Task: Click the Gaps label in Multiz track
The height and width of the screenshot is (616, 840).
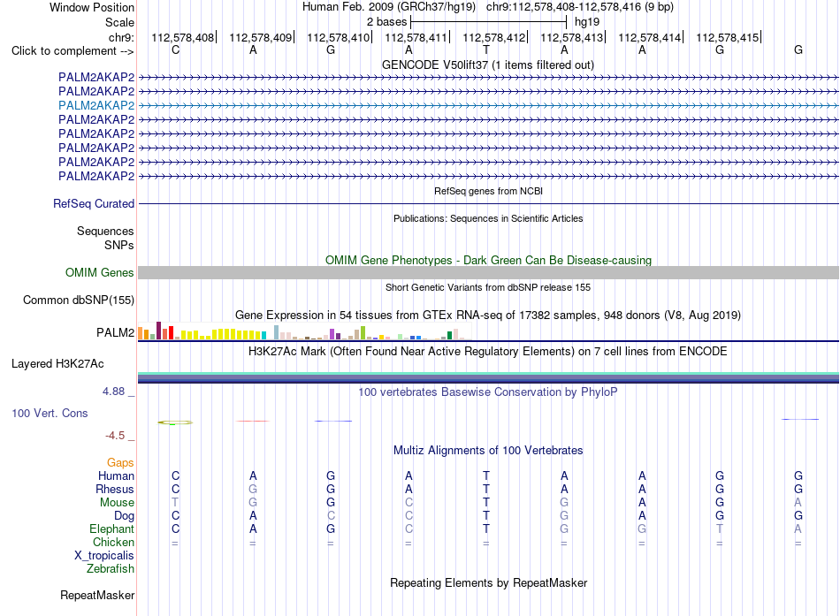Action: (x=120, y=462)
